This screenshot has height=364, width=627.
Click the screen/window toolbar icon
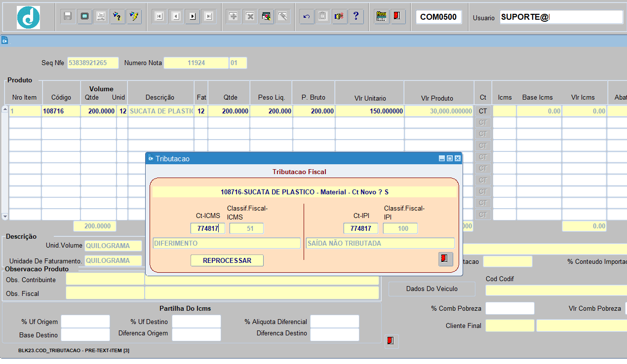(84, 16)
